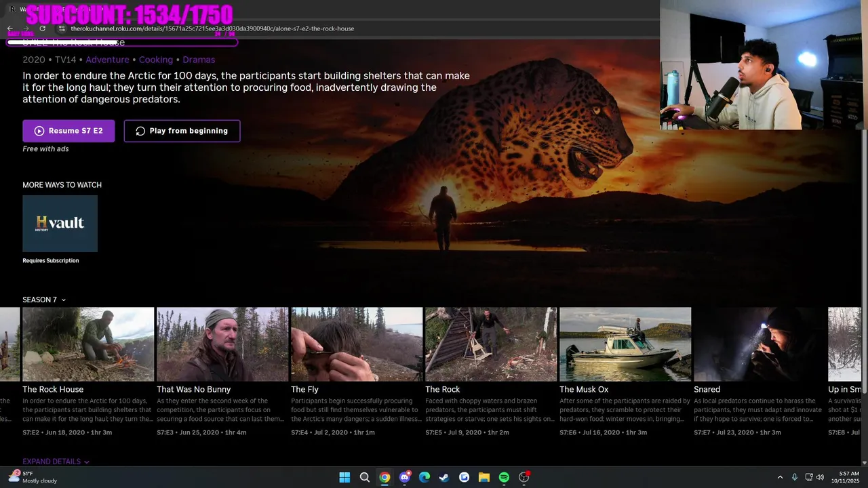This screenshot has width=868, height=488.
Task: Open Discord from the taskbar
Action: [x=405, y=477]
